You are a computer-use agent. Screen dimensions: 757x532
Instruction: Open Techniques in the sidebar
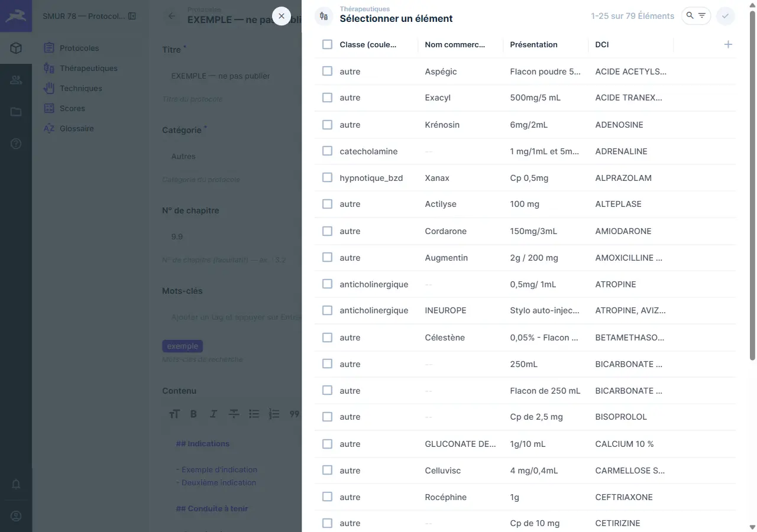(x=81, y=88)
